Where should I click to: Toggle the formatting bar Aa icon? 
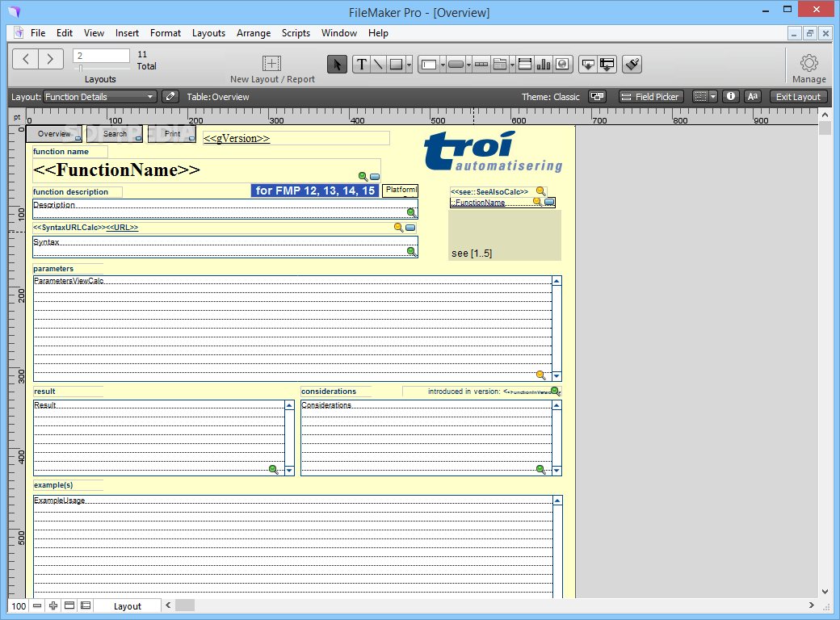coord(753,96)
